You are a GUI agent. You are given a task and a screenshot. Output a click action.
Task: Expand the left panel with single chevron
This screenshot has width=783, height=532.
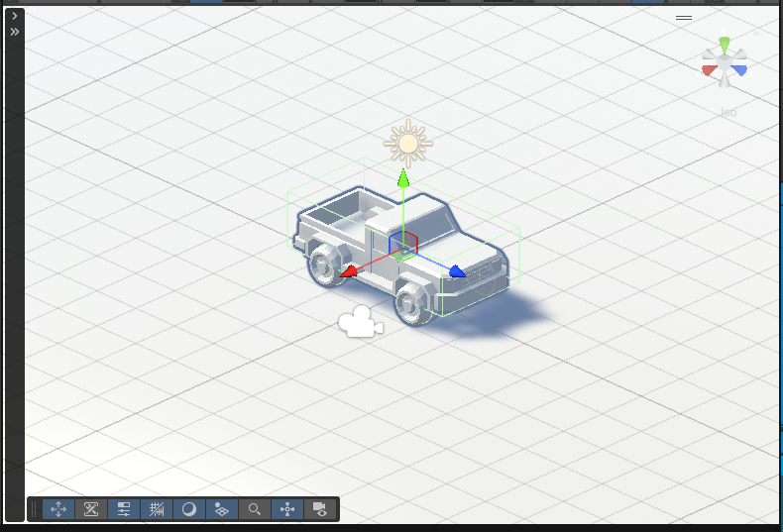point(15,16)
